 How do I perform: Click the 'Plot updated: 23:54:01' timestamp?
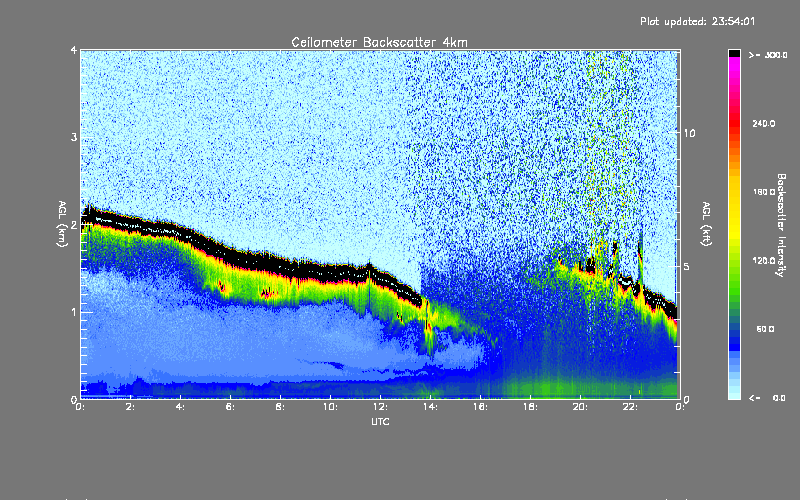tap(697, 21)
